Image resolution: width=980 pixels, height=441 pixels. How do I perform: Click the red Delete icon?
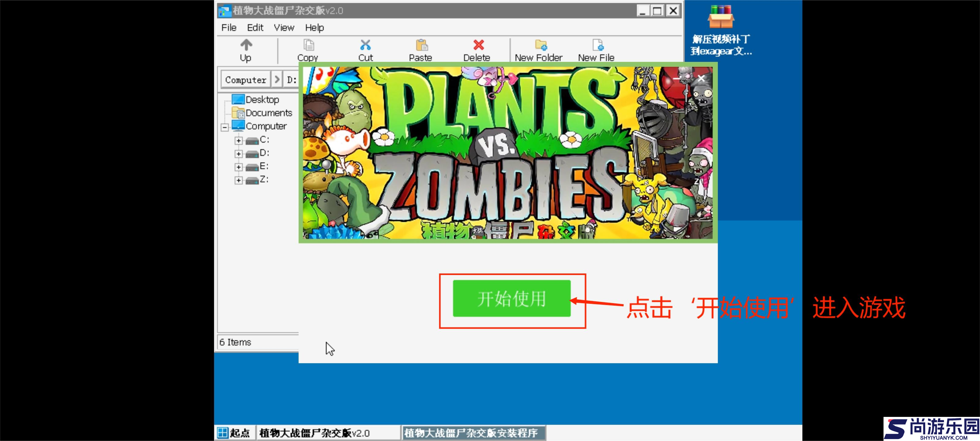(x=478, y=45)
